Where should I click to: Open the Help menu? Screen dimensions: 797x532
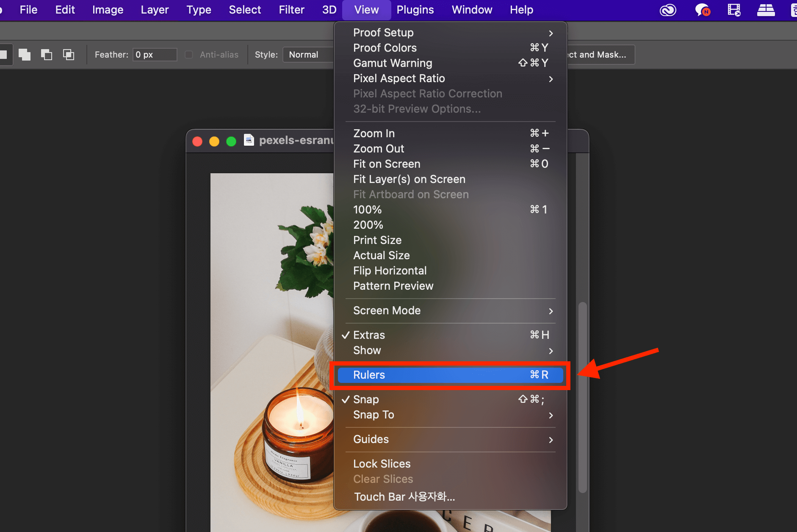pyautogui.click(x=521, y=10)
